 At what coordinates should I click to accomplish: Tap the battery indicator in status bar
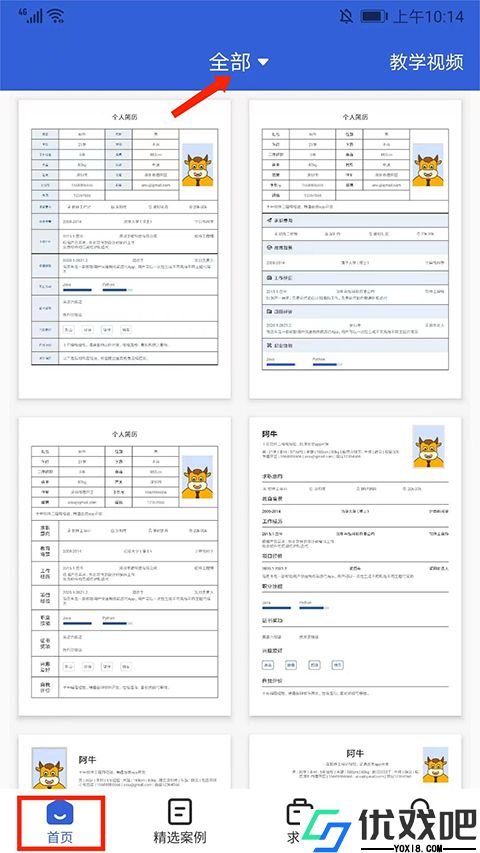click(x=373, y=16)
